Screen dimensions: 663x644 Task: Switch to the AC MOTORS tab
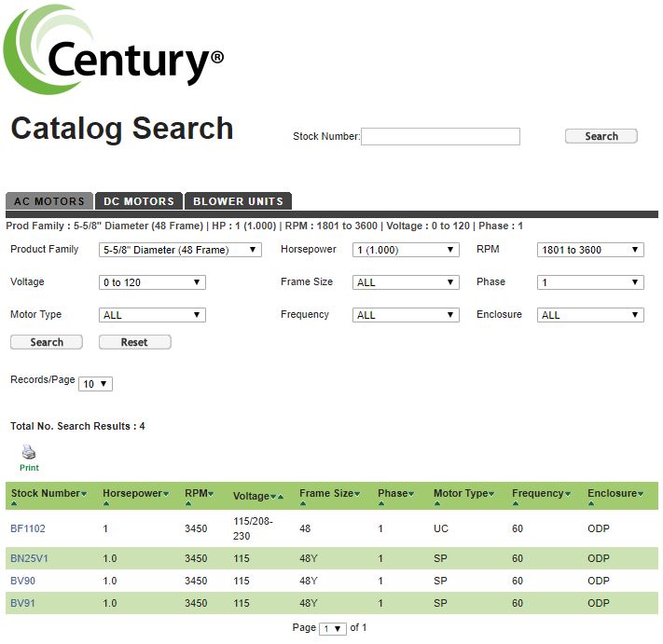[49, 201]
